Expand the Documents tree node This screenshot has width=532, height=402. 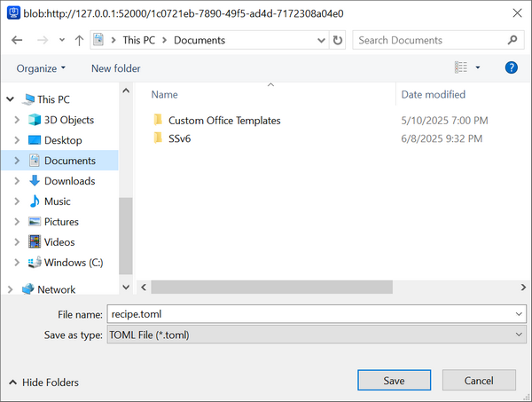(x=17, y=161)
